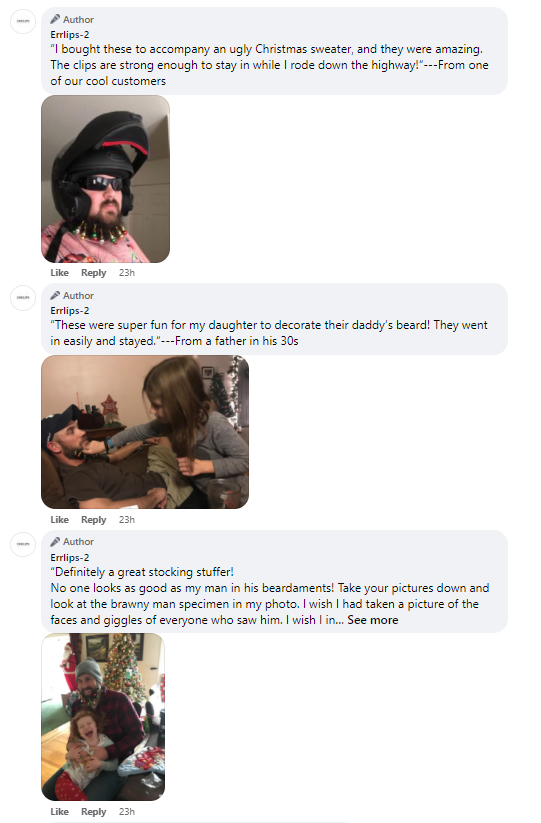The width and height of the screenshot is (541, 823).
Task: Open Errlips-2 avatar on first comment
Action: click(x=23, y=21)
